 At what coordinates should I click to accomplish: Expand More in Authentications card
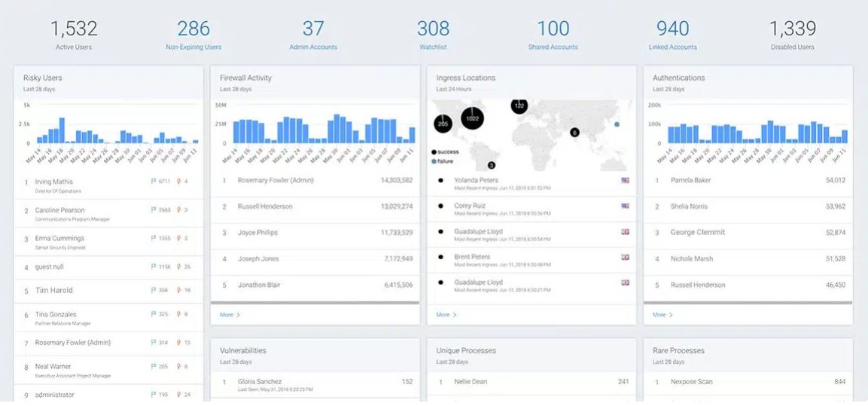coord(662,315)
